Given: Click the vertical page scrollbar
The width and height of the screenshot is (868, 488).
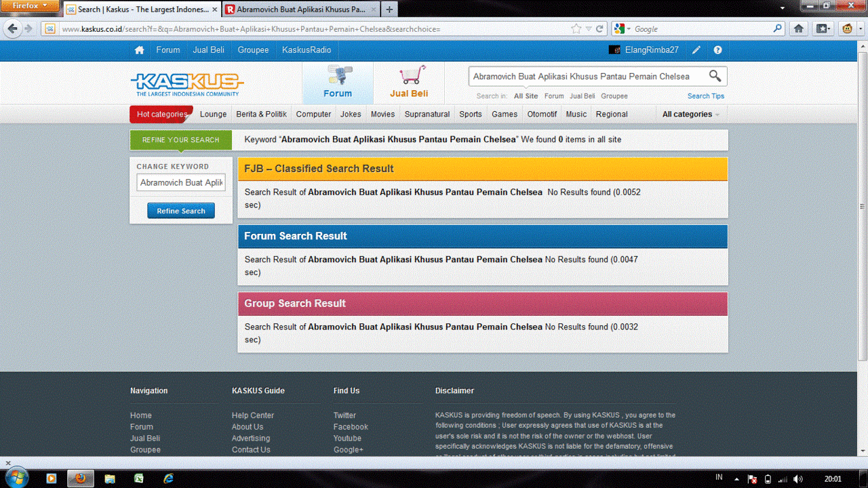Looking at the screenshot, I should (863, 207).
